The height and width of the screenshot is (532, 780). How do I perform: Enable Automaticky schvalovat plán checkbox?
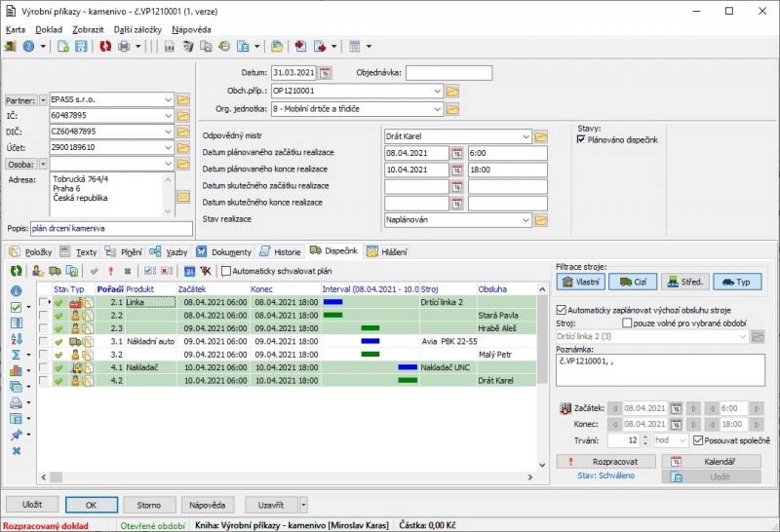click(227, 271)
